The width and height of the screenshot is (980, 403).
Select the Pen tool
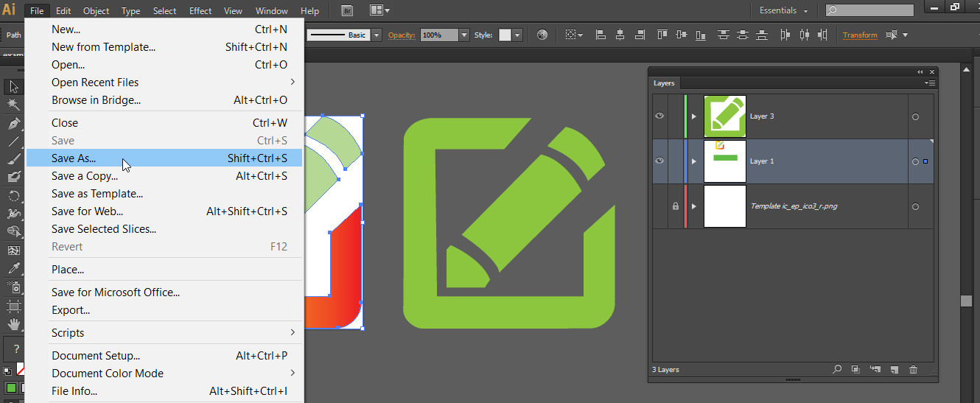[x=13, y=124]
